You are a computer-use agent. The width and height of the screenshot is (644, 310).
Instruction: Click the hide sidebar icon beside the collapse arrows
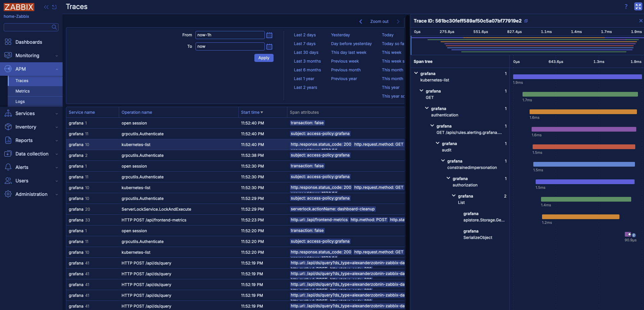(54, 7)
